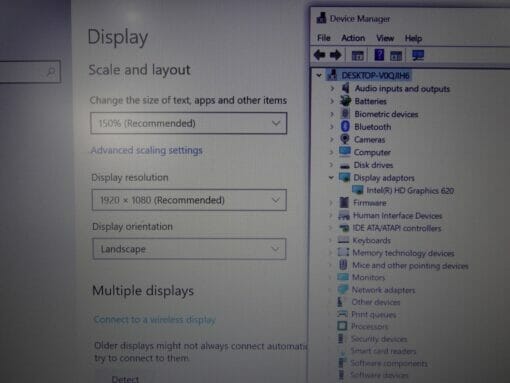Click Connect to a wireless display link
This screenshot has height=383, width=510.
155,319
